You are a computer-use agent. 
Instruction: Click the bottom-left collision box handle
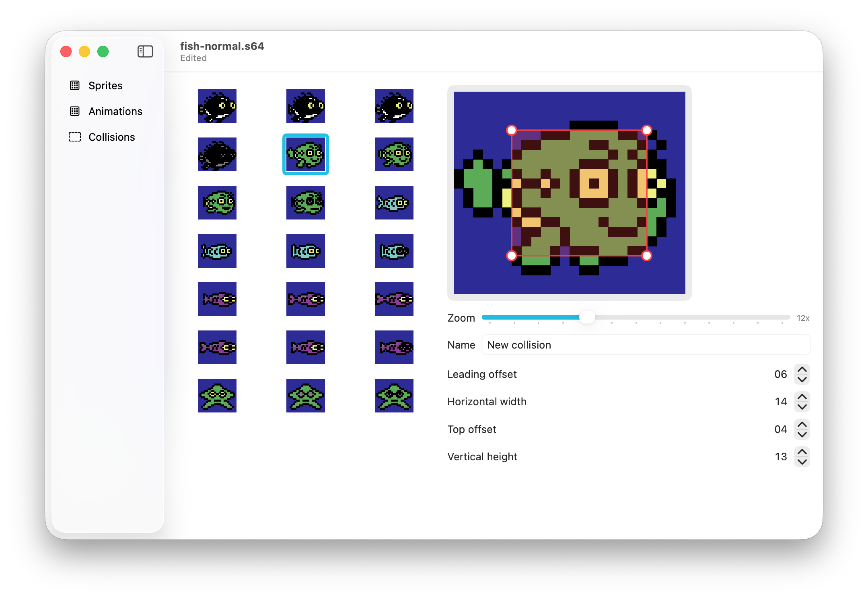point(512,256)
